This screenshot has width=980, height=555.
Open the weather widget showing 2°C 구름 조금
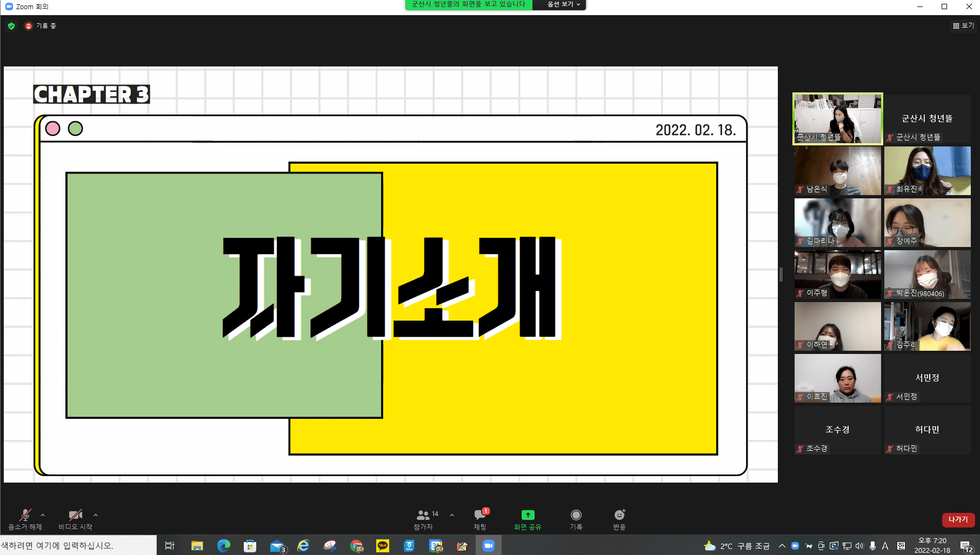[736, 546]
